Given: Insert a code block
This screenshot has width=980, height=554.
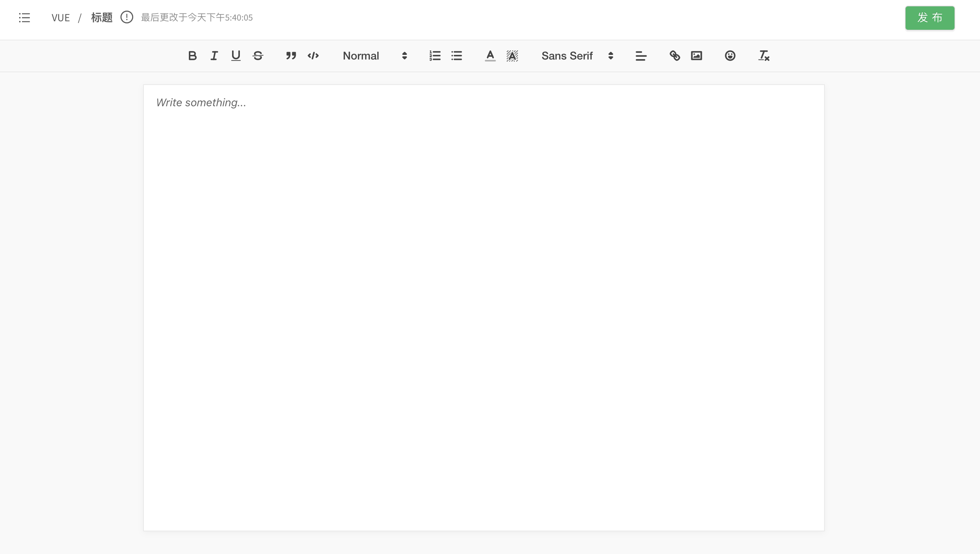Looking at the screenshot, I should click(313, 56).
